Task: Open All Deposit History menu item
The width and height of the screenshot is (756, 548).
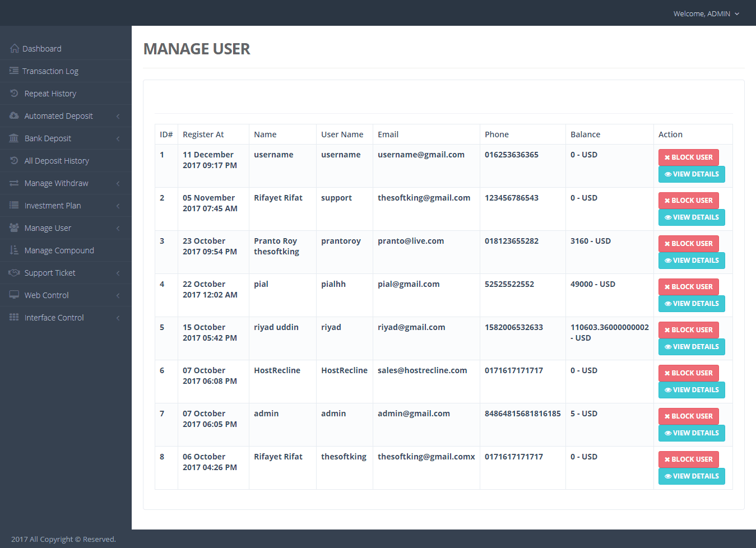Action: [57, 161]
